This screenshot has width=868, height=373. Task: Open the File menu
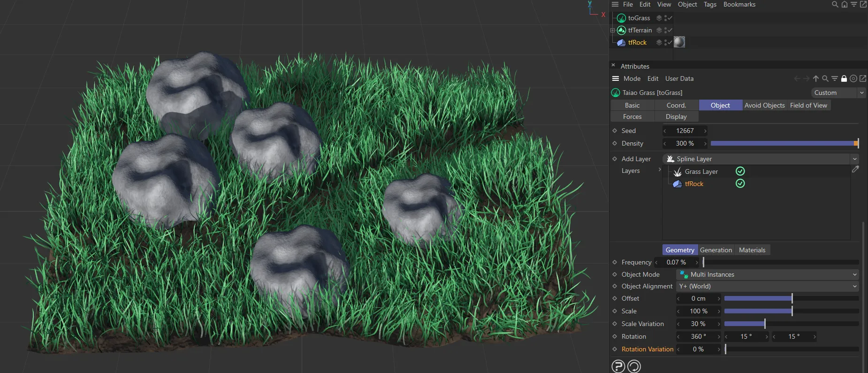tap(628, 4)
